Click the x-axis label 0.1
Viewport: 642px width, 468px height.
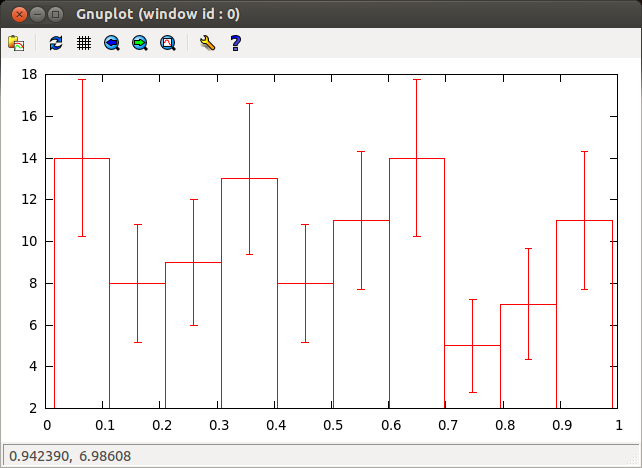click(105, 425)
